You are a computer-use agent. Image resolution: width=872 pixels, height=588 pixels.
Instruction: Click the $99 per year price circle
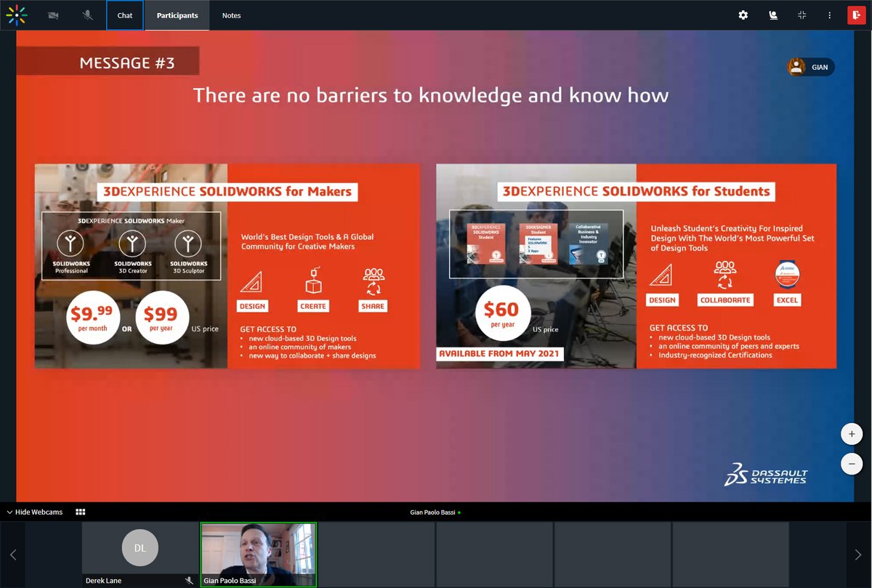(161, 317)
